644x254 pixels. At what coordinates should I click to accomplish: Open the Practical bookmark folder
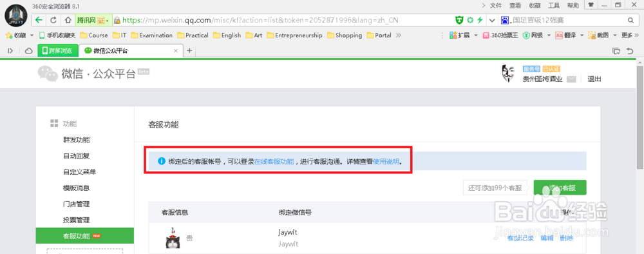pyautogui.click(x=193, y=35)
